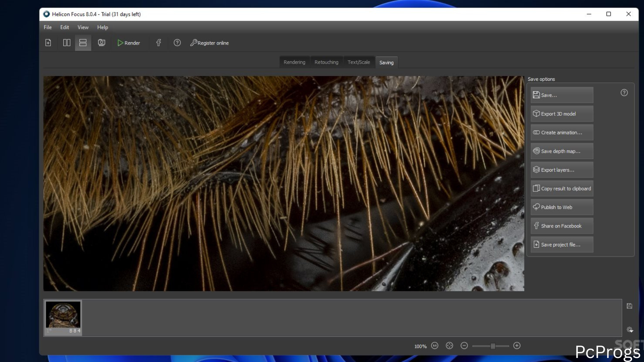The image size is (644, 362).
Task: Click the zoom out minus icon
Action: pyautogui.click(x=464, y=346)
